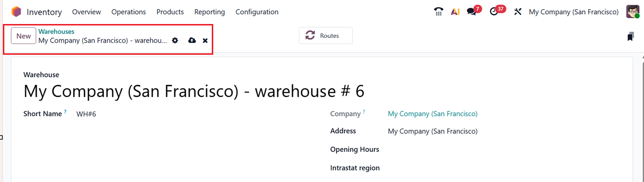Click the Intrastat region field
Image resolution: width=644 pixels, height=182 pixels.
[355, 168]
